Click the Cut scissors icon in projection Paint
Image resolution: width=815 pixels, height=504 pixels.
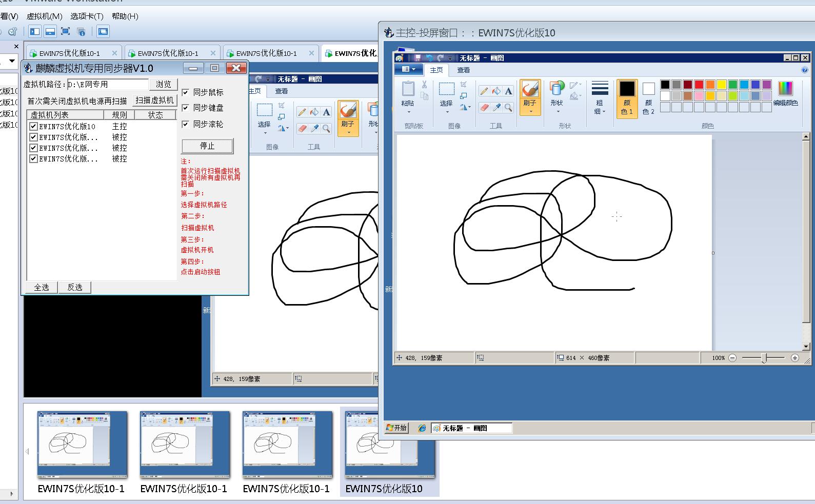425,85
